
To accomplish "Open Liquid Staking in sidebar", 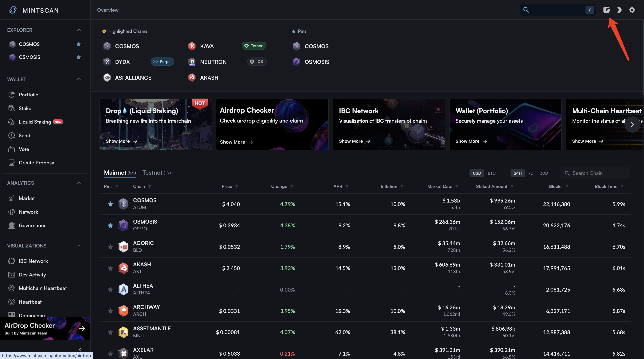I will 35,122.
